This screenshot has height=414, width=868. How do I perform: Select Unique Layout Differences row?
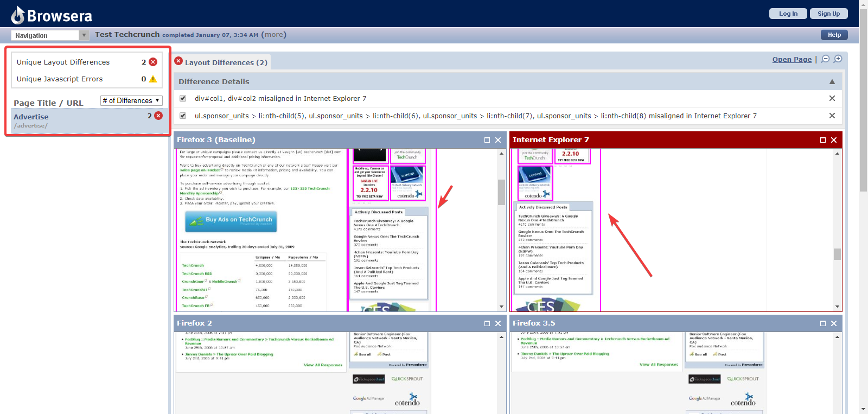(x=87, y=62)
